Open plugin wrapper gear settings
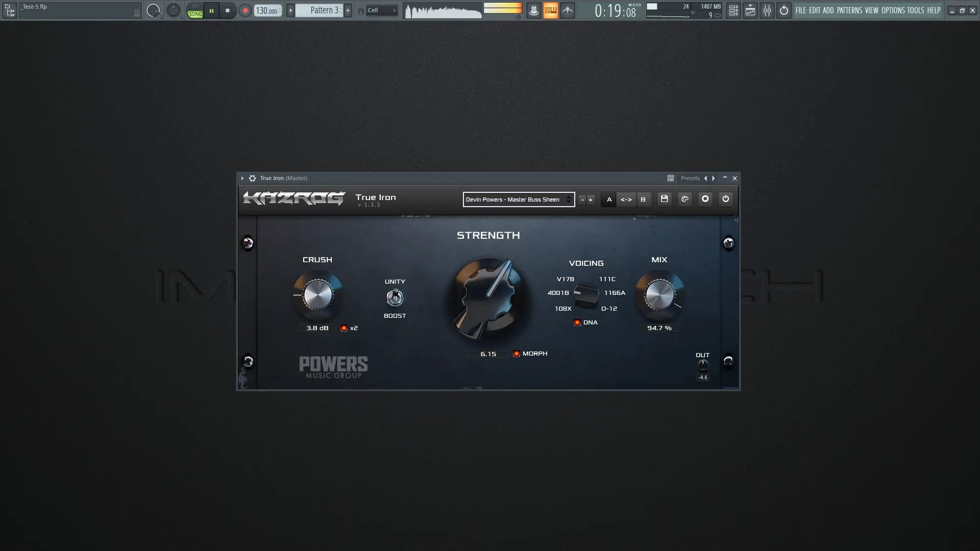The width and height of the screenshot is (980, 551). (x=252, y=178)
